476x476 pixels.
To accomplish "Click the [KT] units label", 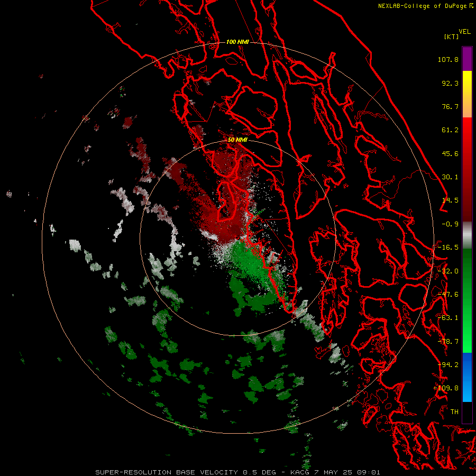I will (451, 36).
